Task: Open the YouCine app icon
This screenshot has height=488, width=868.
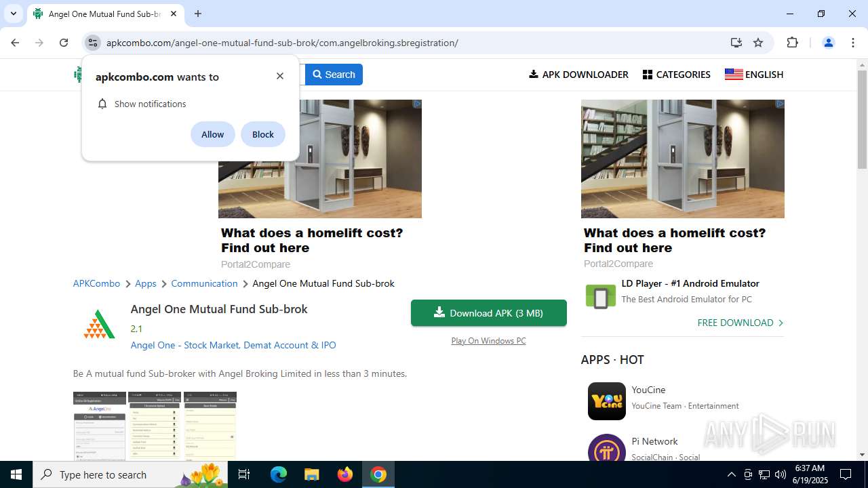Action: click(x=607, y=401)
